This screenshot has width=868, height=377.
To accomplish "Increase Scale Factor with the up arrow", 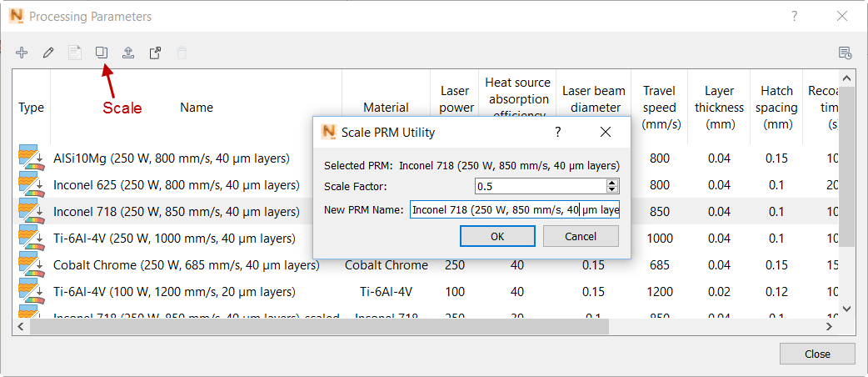I will pyautogui.click(x=612, y=183).
